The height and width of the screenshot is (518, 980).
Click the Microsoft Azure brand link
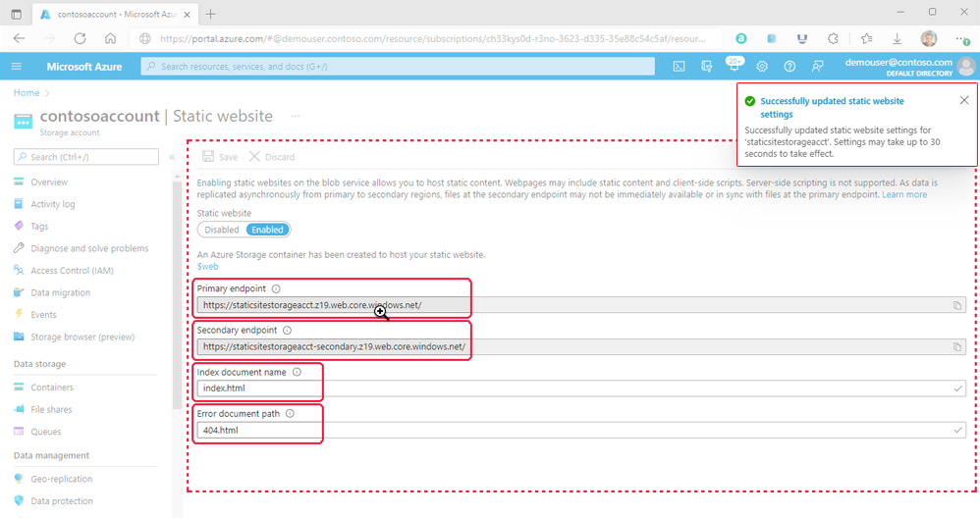(84, 66)
